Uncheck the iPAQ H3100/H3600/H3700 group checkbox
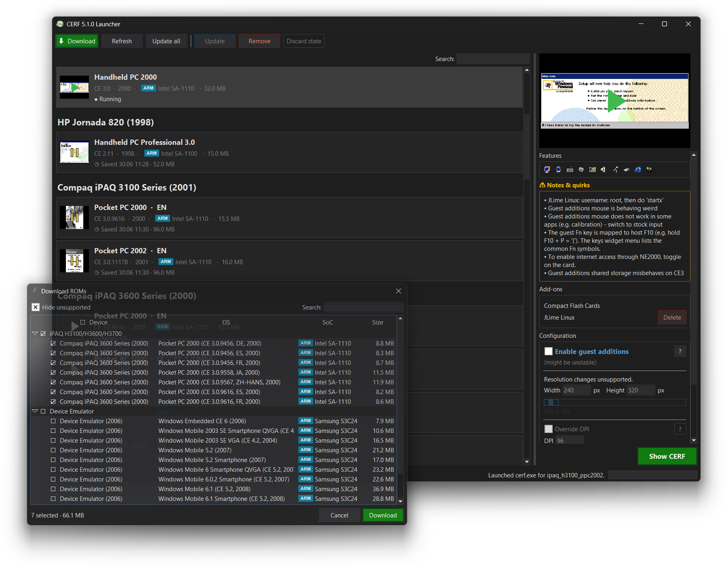This screenshot has width=728, height=566. [x=43, y=334]
